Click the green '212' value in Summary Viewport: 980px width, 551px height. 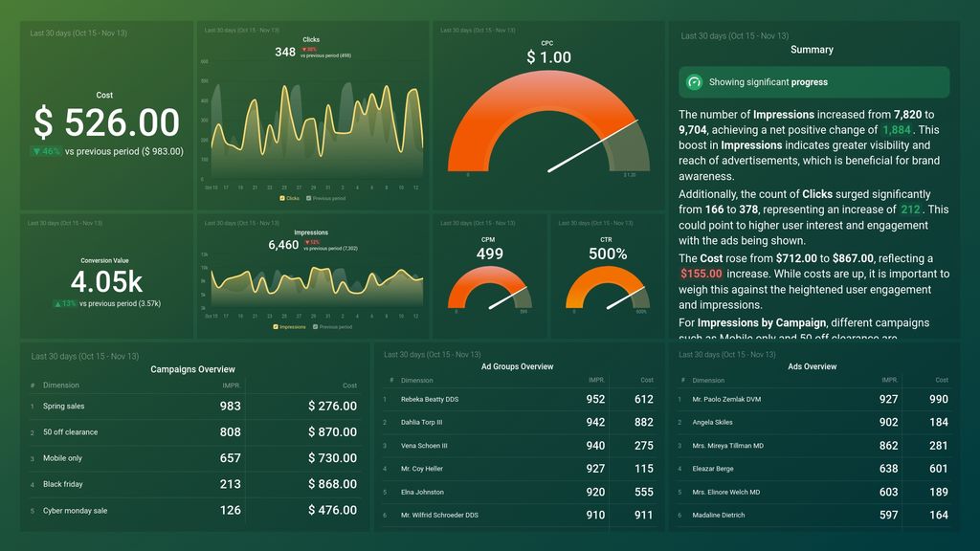click(910, 209)
